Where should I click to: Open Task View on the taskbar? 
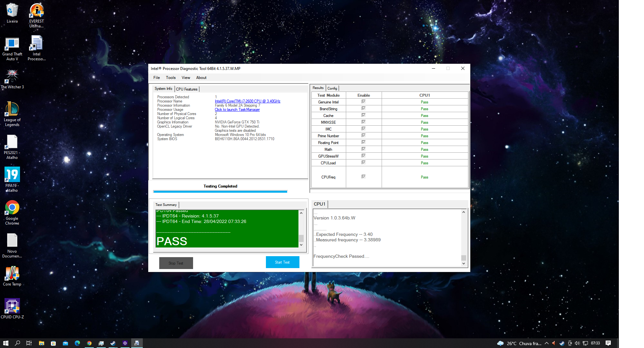29,343
